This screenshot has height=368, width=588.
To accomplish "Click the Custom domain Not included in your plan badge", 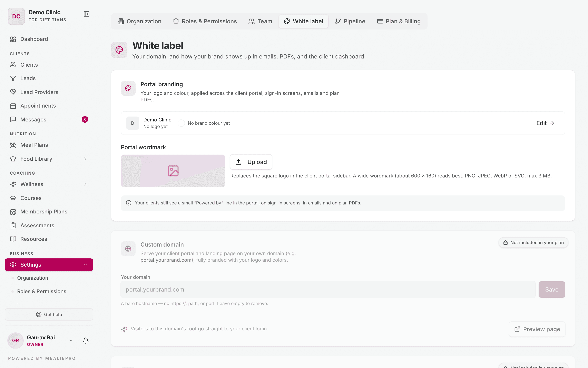I will point(533,242).
